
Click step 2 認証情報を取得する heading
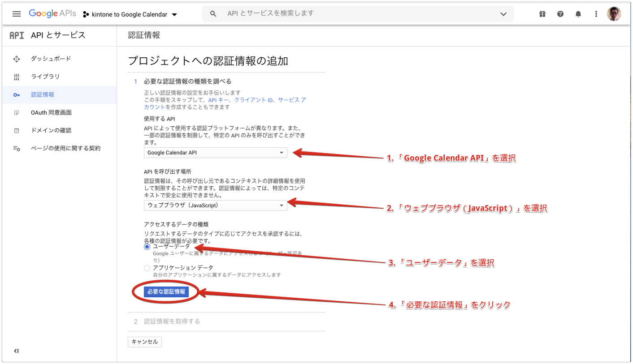172,321
